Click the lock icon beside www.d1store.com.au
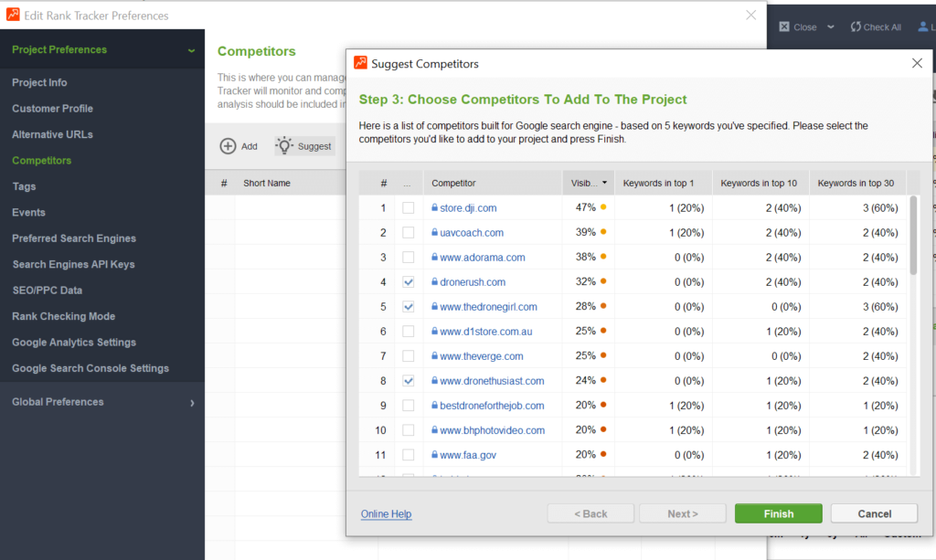The image size is (936, 560). [434, 331]
